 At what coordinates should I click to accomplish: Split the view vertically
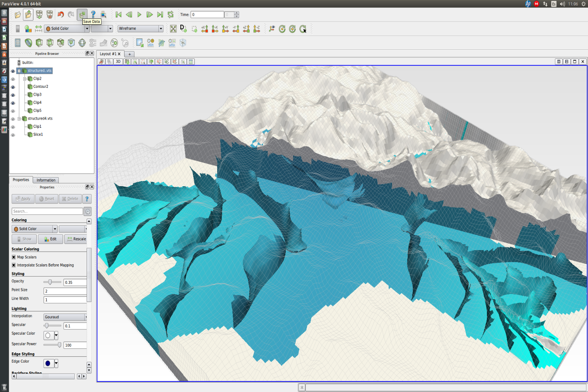[x=567, y=62]
